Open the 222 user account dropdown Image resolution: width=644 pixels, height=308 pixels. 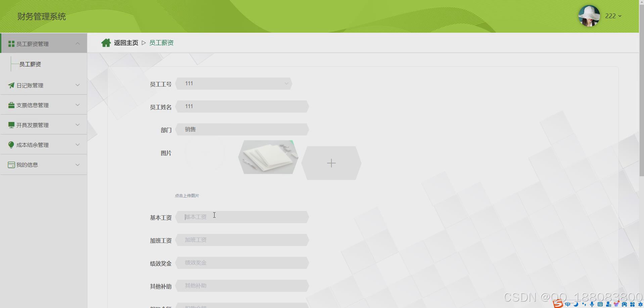pyautogui.click(x=613, y=16)
